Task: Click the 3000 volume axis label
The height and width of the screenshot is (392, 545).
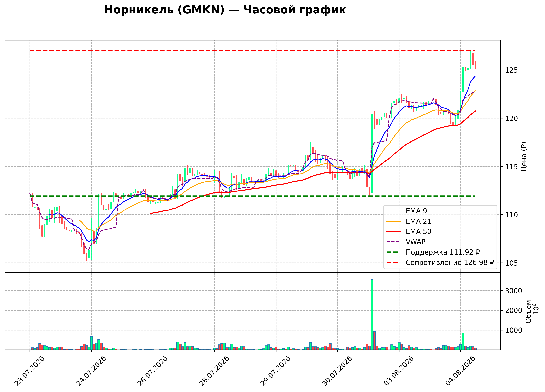Action: [514, 291]
